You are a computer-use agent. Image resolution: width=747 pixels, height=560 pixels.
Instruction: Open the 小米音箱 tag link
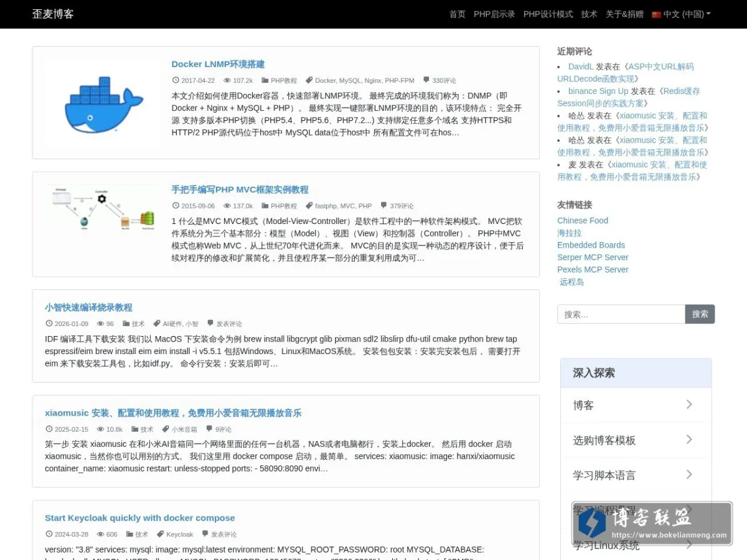[x=184, y=429]
